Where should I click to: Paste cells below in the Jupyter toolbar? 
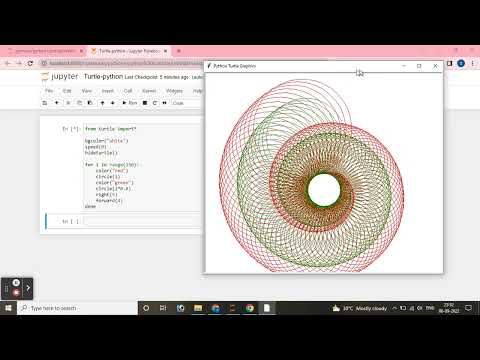click(90, 103)
